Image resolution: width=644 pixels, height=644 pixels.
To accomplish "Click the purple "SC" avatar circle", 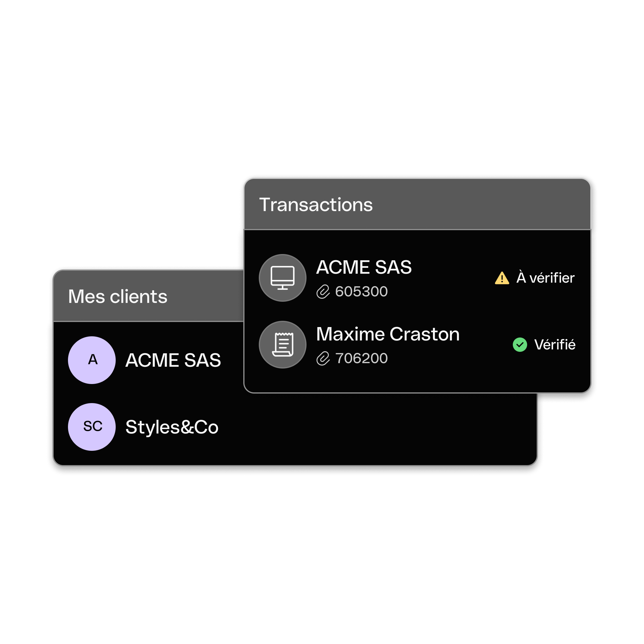I will coord(92,427).
